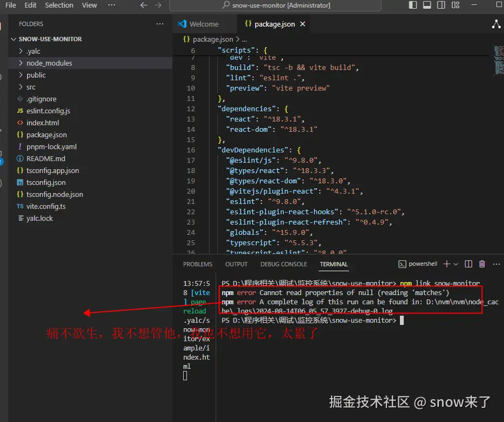
Task: Go back with the left arrow
Action: point(144,5)
